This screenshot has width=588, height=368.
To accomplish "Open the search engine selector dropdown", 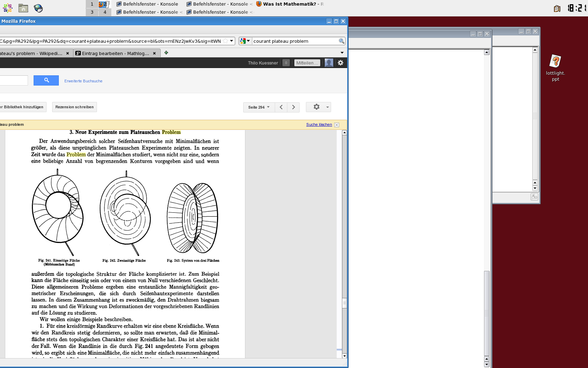I will [x=245, y=41].
